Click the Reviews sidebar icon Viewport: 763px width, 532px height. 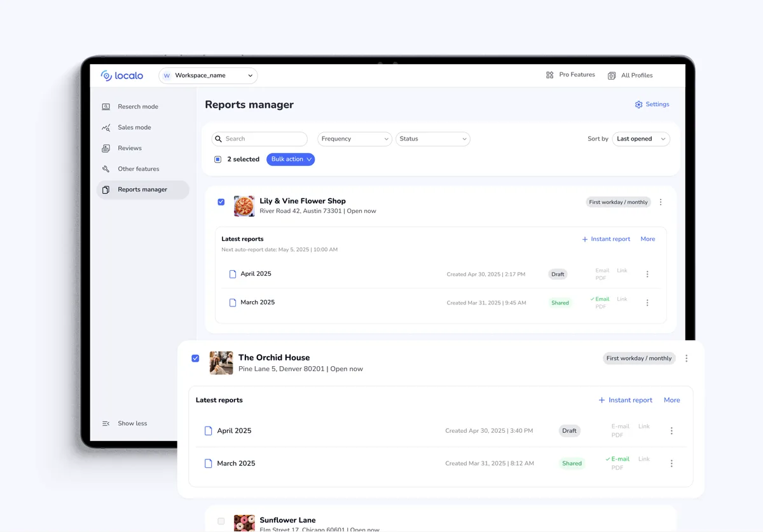(x=106, y=148)
